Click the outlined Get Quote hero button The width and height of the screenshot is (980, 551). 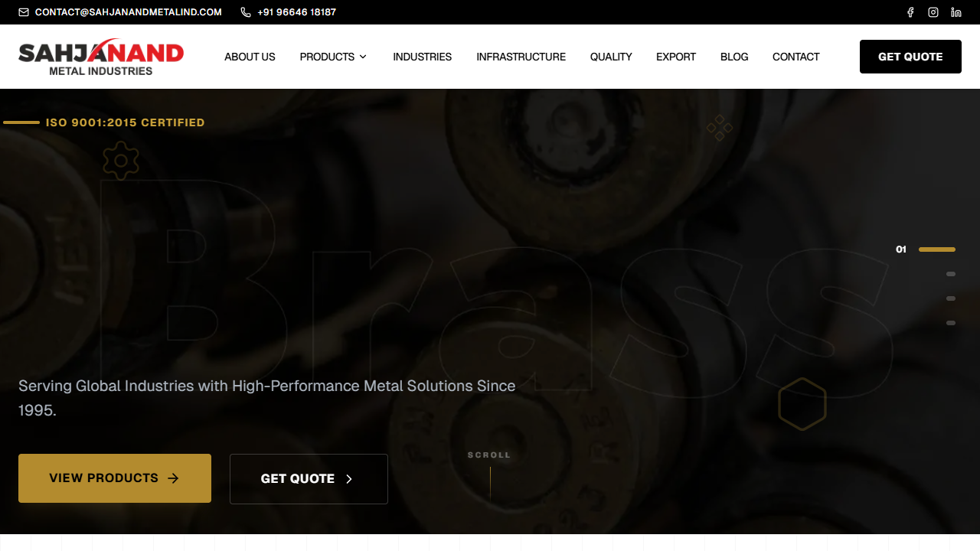tap(309, 479)
